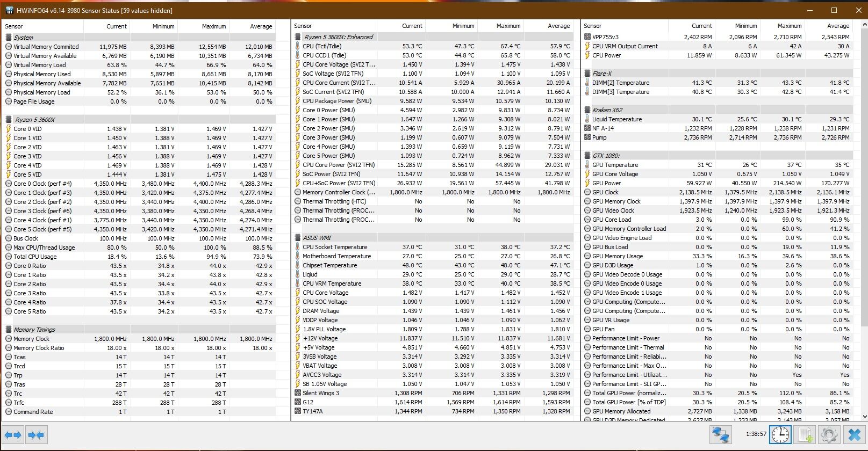Select the Kraken X62 group header
The image size is (868, 451).
(719, 110)
